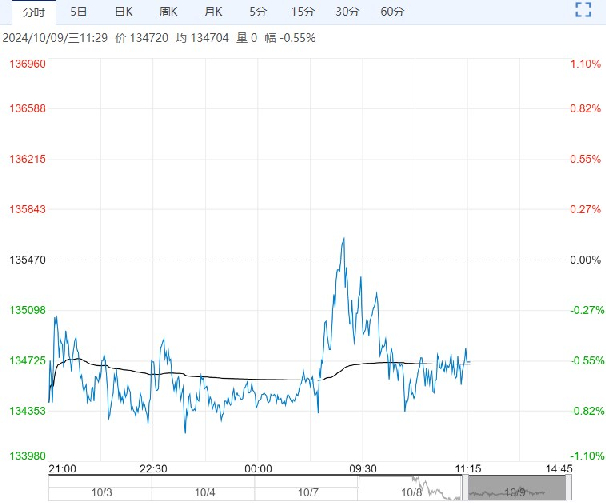
Task: Select the 10/8 segment in the date navigator
Action: [x=411, y=492]
